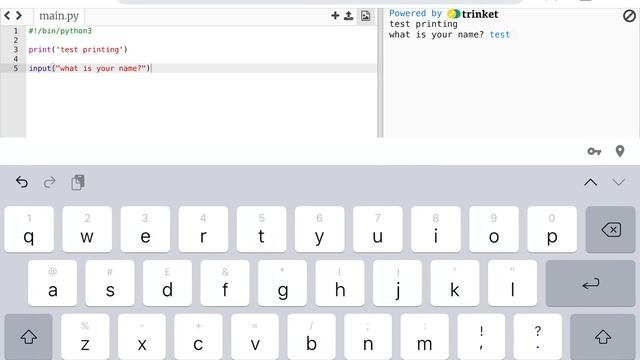Screen dimensions: 640x360
Task: Tap the paste clipboard icon
Action: tap(78, 182)
